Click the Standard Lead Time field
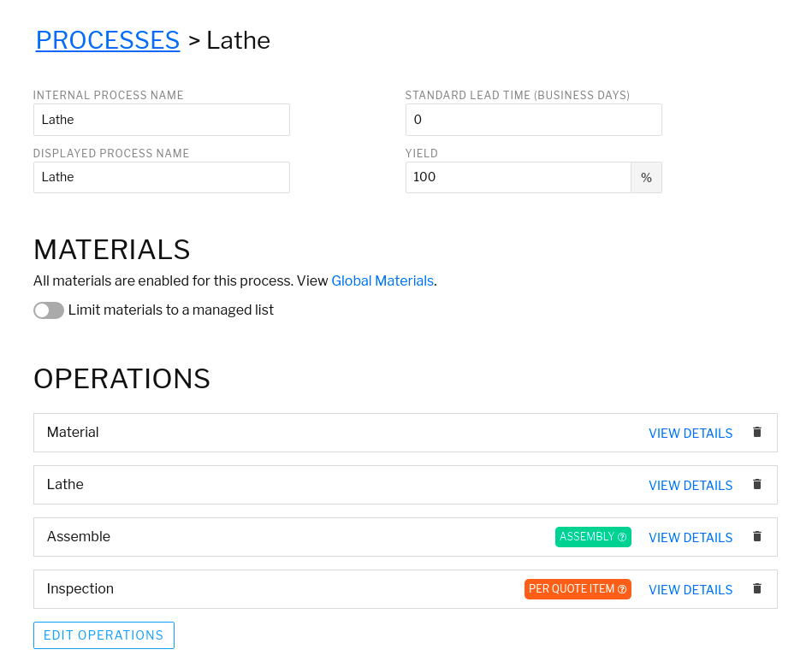 (533, 120)
